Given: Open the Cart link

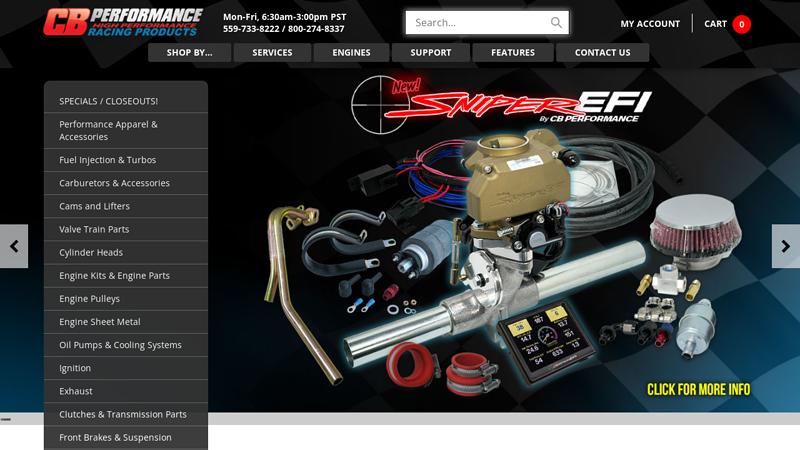Looking at the screenshot, I should pos(715,24).
